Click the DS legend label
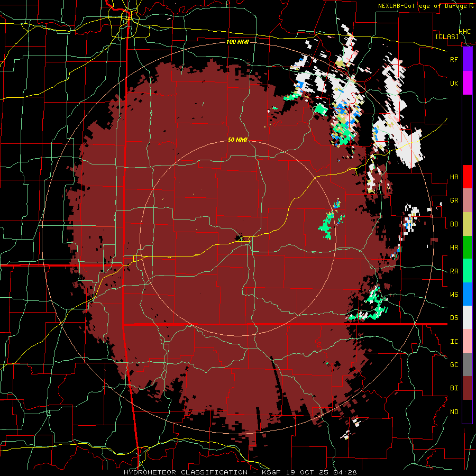Screen dimensions: 476x476 [x=454, y=318]
